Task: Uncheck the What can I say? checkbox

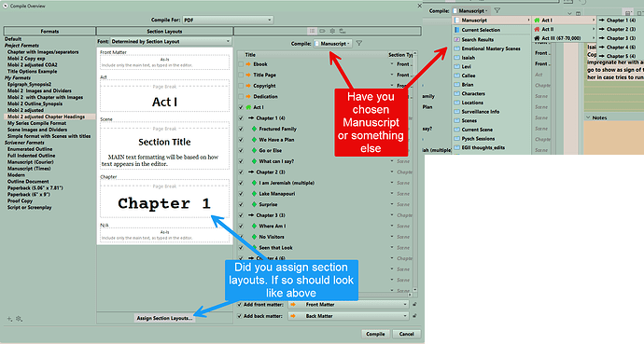Action: pyautogui.click(x=241, y=161)
